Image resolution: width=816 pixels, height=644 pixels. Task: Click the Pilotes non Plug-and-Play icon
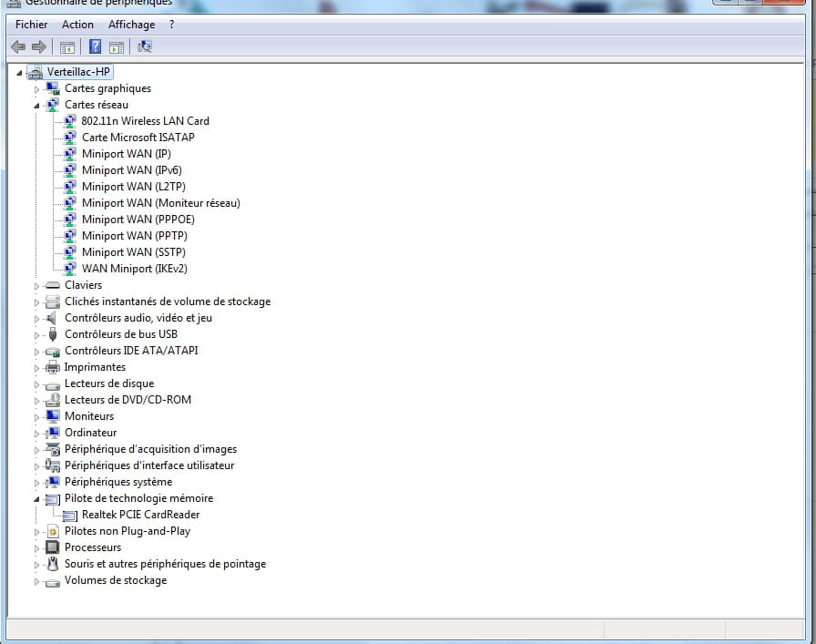pyautogui.click(x=53, y=532)
